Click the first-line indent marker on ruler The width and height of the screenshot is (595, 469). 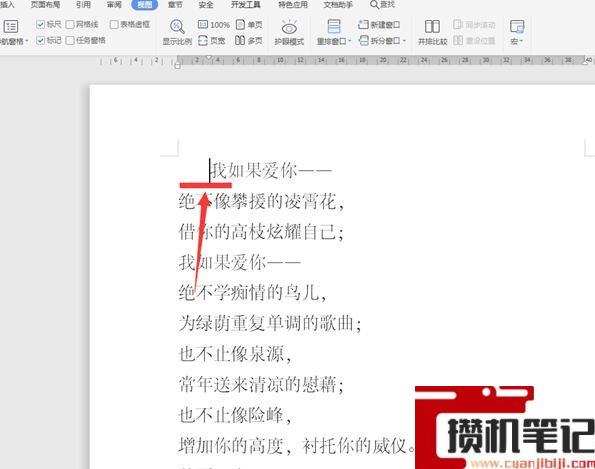[208, 58]
